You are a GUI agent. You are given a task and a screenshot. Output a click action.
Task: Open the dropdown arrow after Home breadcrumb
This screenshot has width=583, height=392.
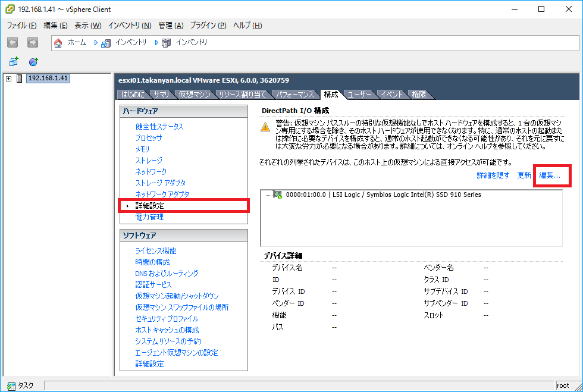point(96,43)
